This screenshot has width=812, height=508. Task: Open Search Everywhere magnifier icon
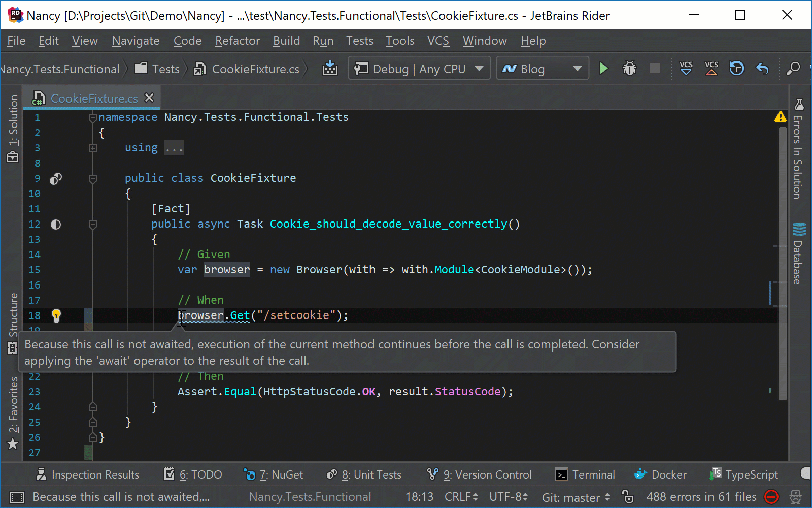click(793, 69)
